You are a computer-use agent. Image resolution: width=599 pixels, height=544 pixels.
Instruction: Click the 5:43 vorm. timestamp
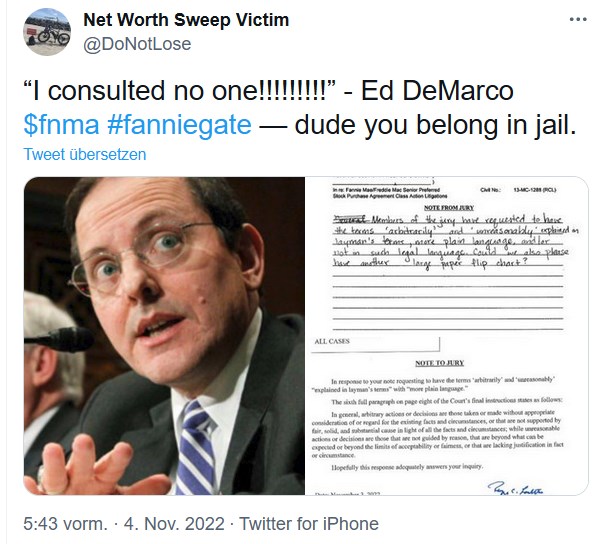click(x=66, y=524)
